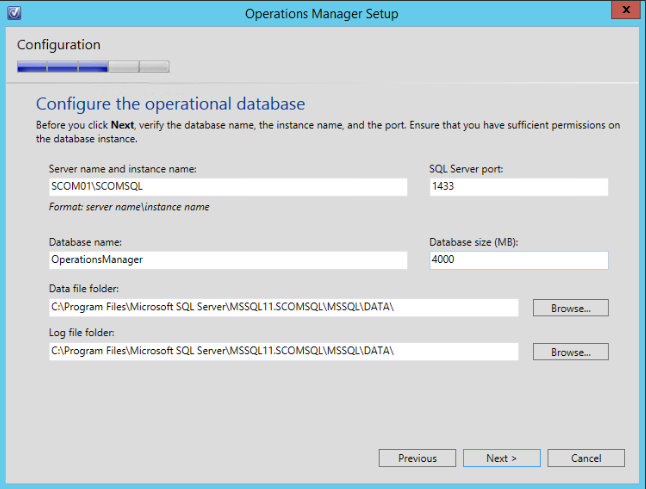The image size is (646, 489).
Task: Click the third filled progress step segment
Action: click(x=93, y=67)
